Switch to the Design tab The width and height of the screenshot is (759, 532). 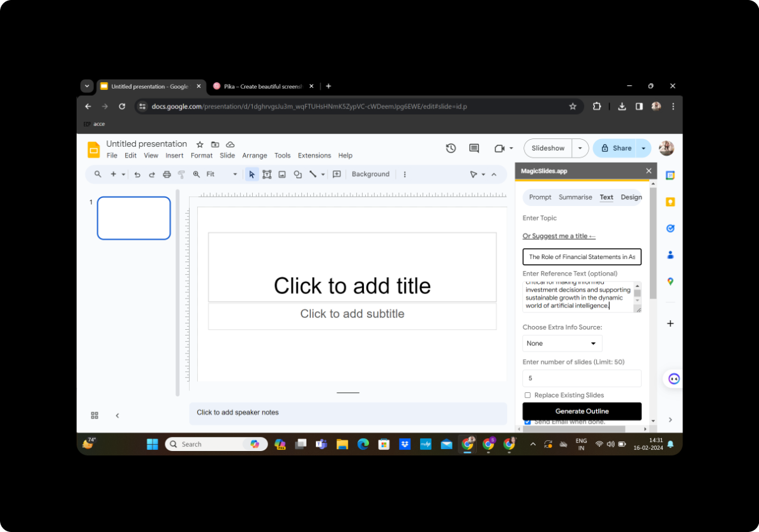(631, 197)
